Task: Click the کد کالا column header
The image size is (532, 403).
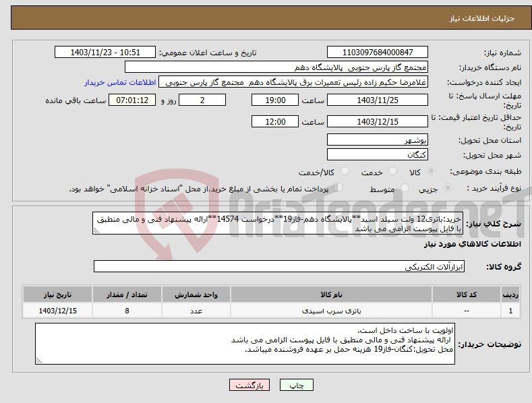Action: pyautogui.click(x=466, y=294)
